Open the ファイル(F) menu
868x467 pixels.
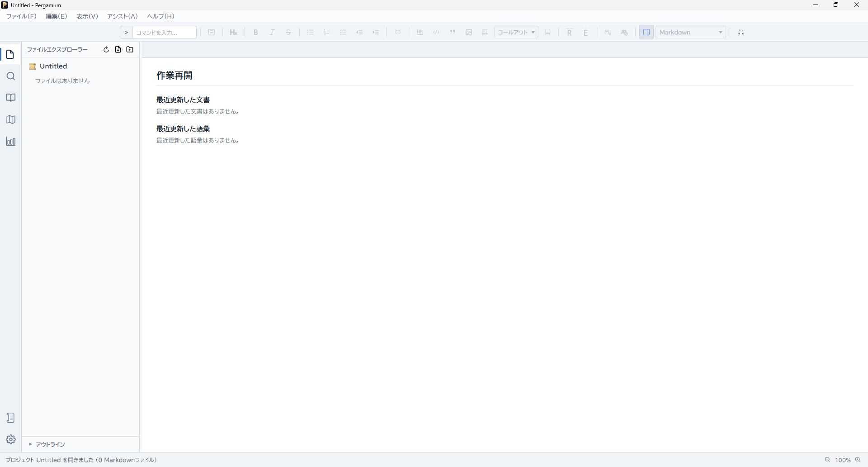click(x=21, y=16)
